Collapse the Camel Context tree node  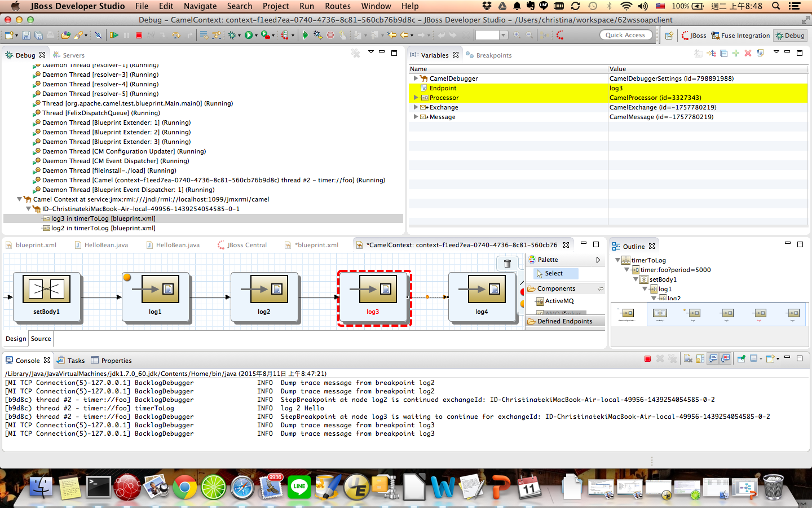coord(19,199)
